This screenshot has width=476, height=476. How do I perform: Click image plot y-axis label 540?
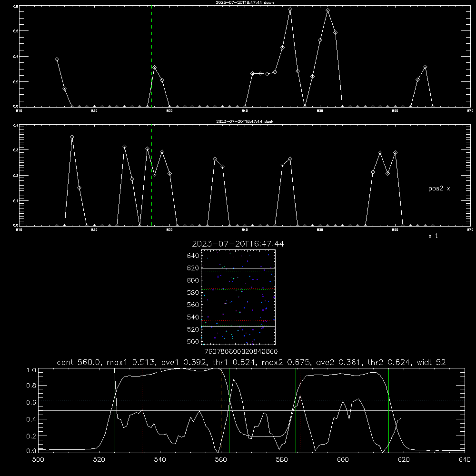(193, 317)
